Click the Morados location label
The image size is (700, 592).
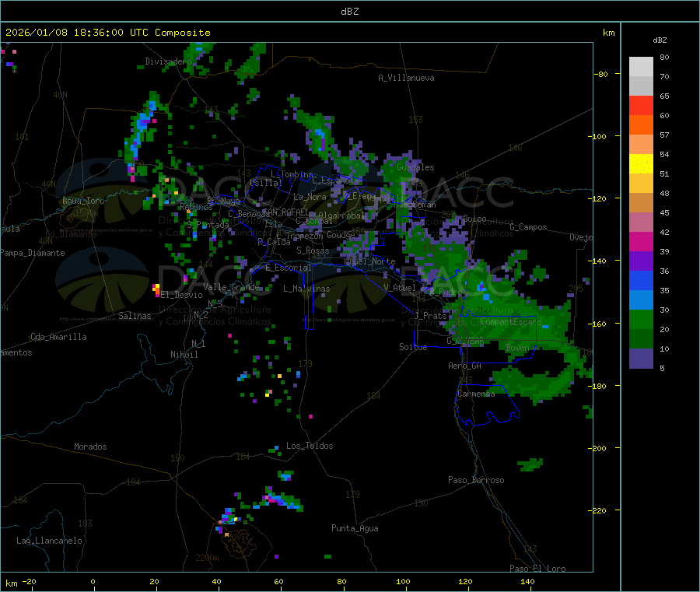pos(90,447)
